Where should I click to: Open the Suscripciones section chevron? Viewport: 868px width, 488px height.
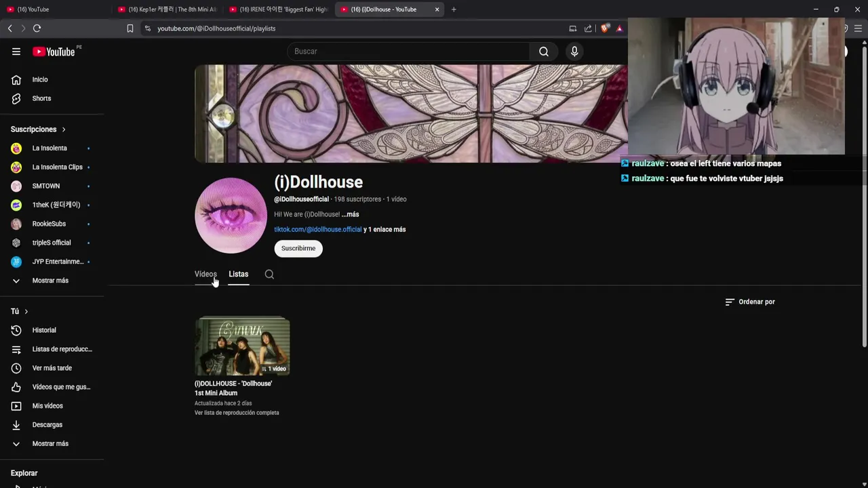click(64, 129)
